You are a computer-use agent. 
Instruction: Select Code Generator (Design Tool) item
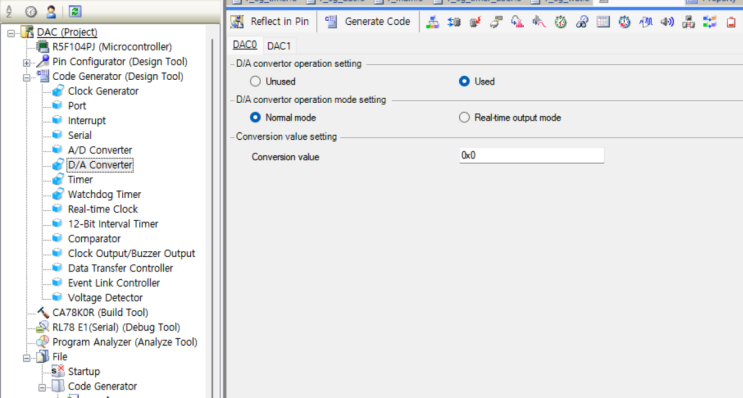[x=118, y=76]
